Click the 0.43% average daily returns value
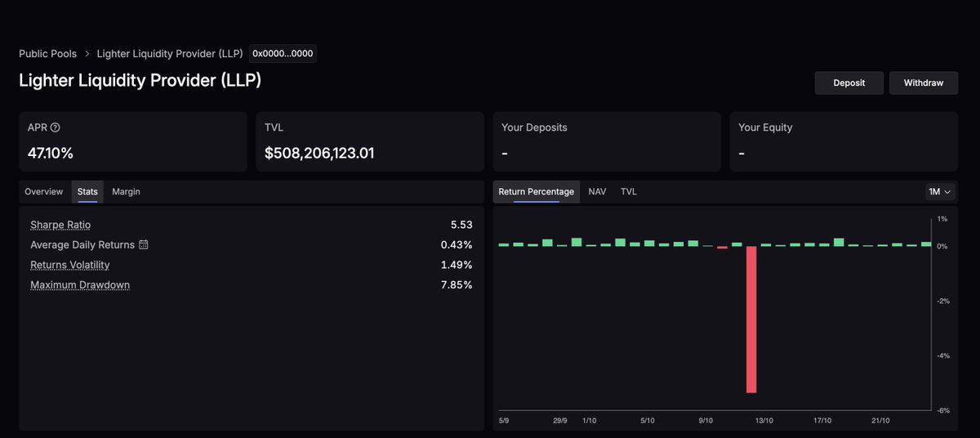The width and height of the screenshot is (980, 438). click(457, 244)
